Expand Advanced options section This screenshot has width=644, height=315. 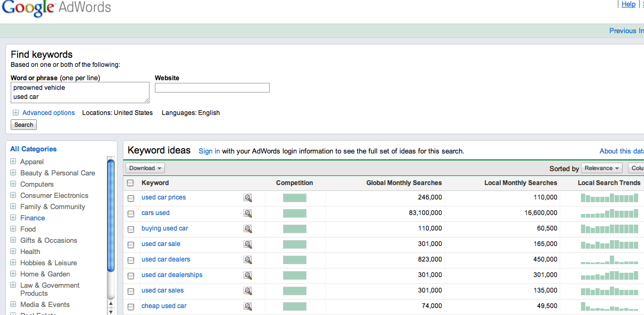(48, 113)
